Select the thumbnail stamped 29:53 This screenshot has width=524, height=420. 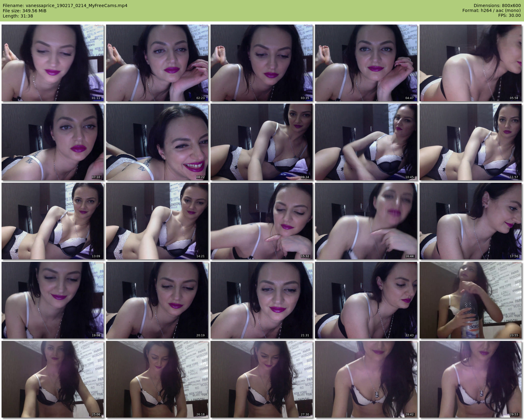tap(471, 379)
